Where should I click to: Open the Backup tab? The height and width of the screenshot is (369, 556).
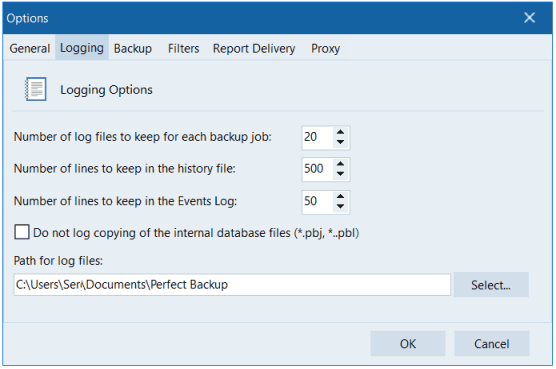[133, 48]
